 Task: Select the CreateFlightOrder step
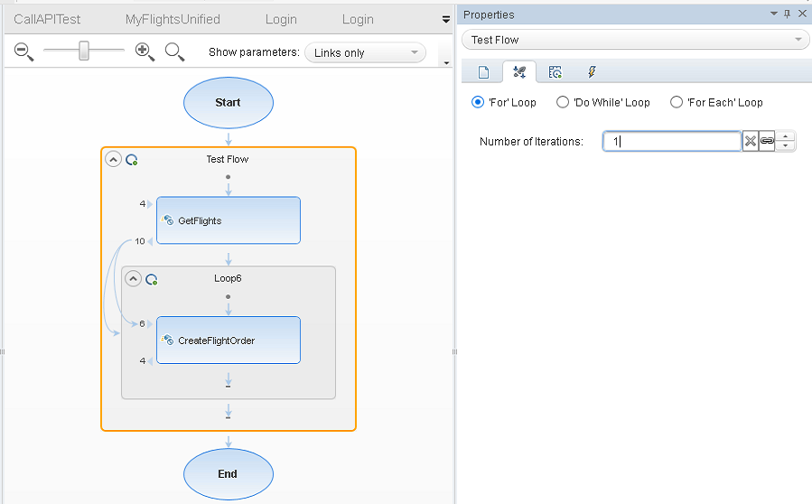coord(228,341)
